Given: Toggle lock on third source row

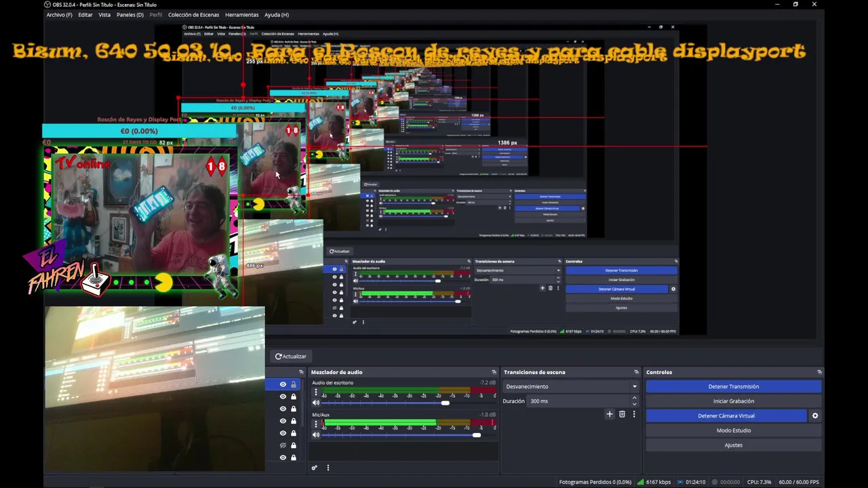Looking at the screenshot, I should pos(294,409).
